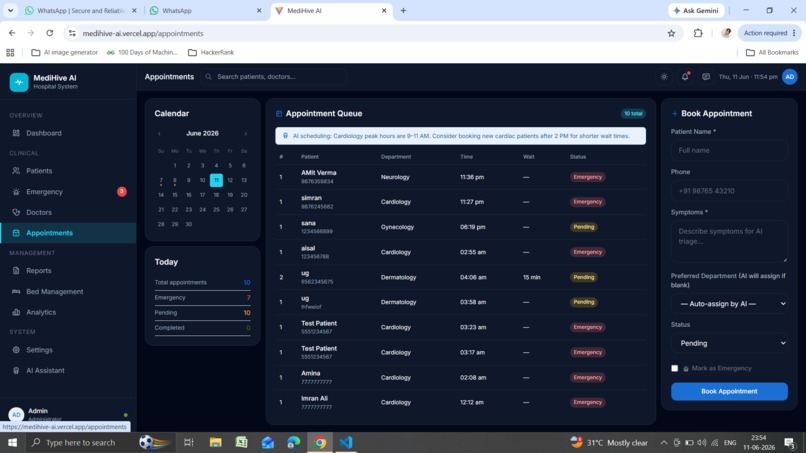Switch to WhatsApp Secure and Reliable tab
The height and width of the screenshot is (453, 806).
tap(81, 10)
